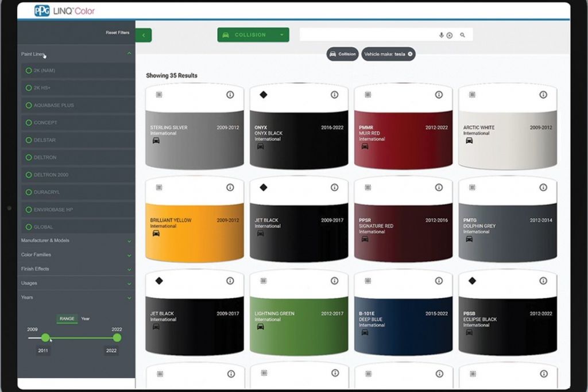Open info for Lightning Green card

tap(334, 281)
